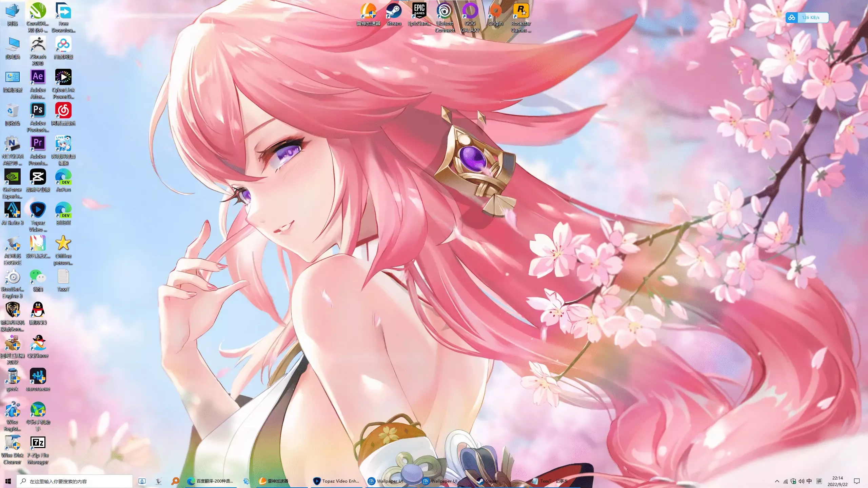The width and height of the screenshot is (868, 488).
Task: Open the AORUS ENGINE shortcut
Action: pyautogui.click(x=12, y=250)
